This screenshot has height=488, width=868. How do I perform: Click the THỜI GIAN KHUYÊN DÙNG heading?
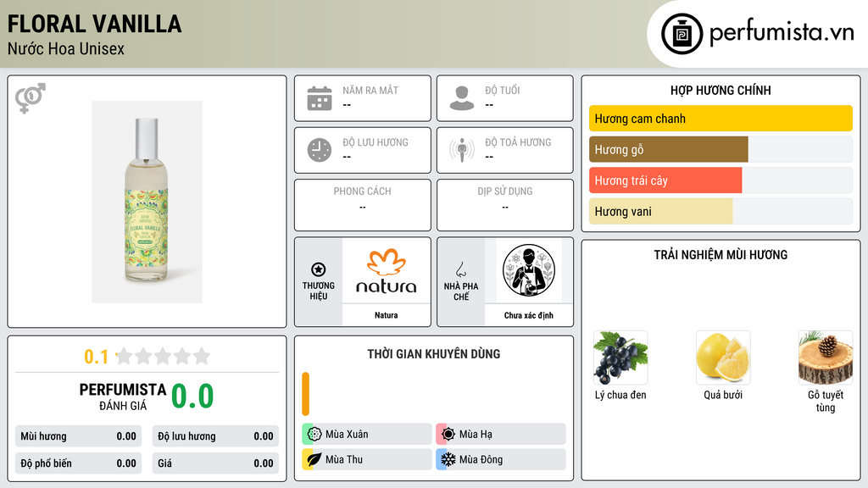coord(434,354)
